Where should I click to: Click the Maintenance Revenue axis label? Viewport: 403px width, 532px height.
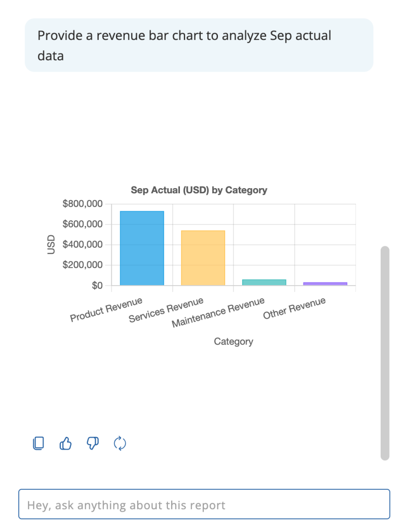click(218, 312)
